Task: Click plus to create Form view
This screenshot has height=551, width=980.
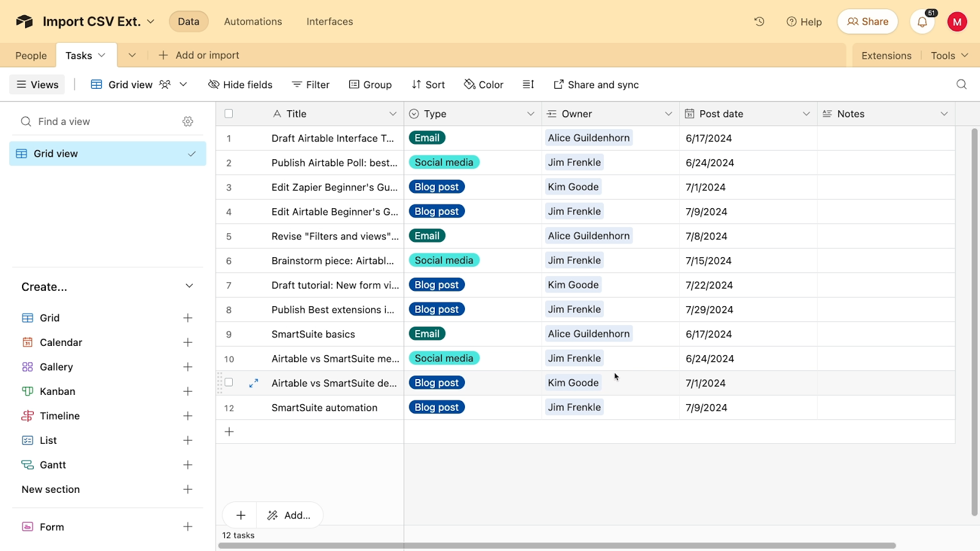Action: [x=188, y=527]
